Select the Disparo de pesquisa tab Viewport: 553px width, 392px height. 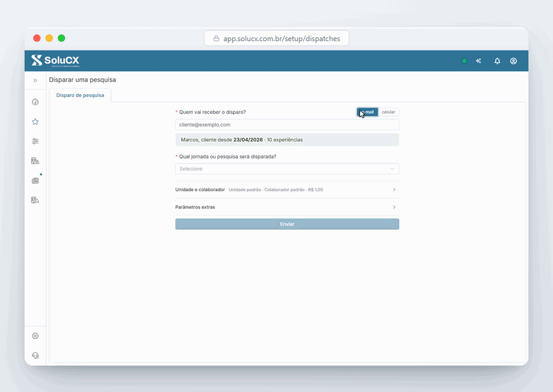pyautogui.click(x=80, y=95)
